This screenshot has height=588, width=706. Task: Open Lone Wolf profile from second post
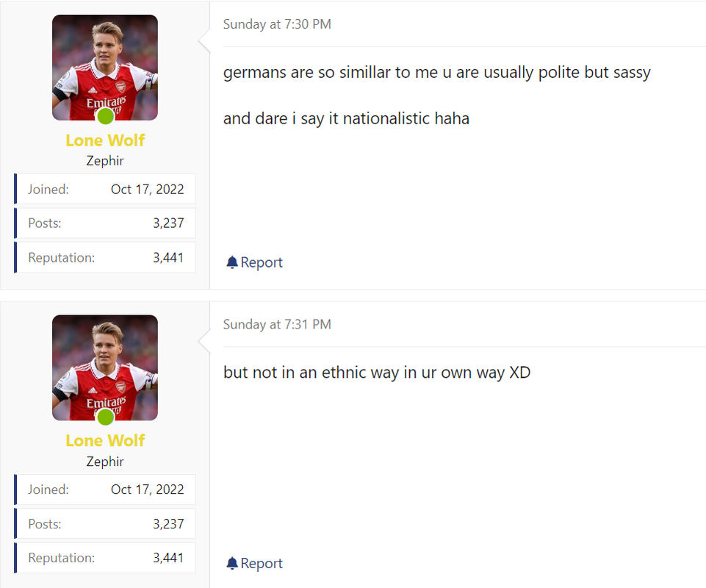point(105,441)
